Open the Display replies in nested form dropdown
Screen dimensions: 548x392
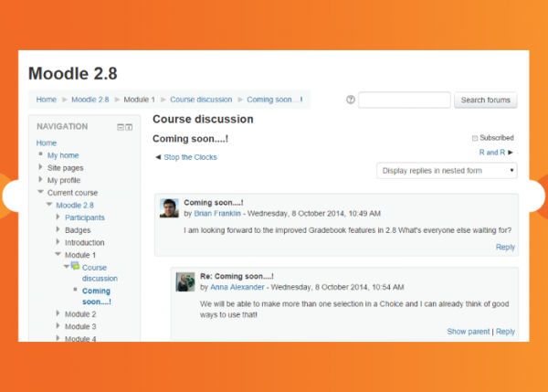447,170
